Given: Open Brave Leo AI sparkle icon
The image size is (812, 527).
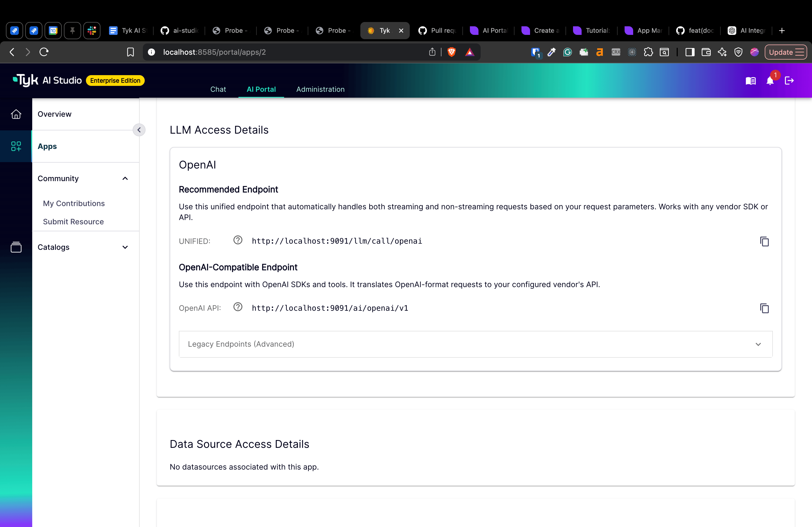Looking at the screenshot, I should click(x=722, y=52).
